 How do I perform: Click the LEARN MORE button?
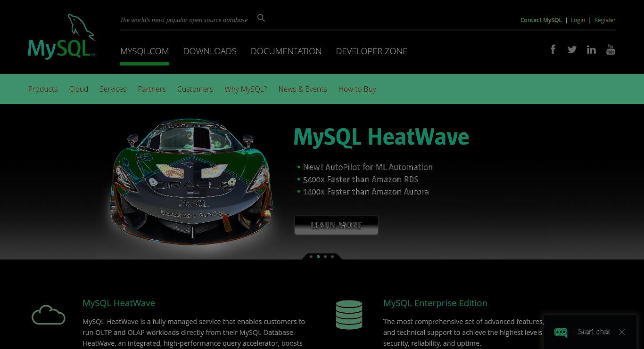[x=336, y=225]
